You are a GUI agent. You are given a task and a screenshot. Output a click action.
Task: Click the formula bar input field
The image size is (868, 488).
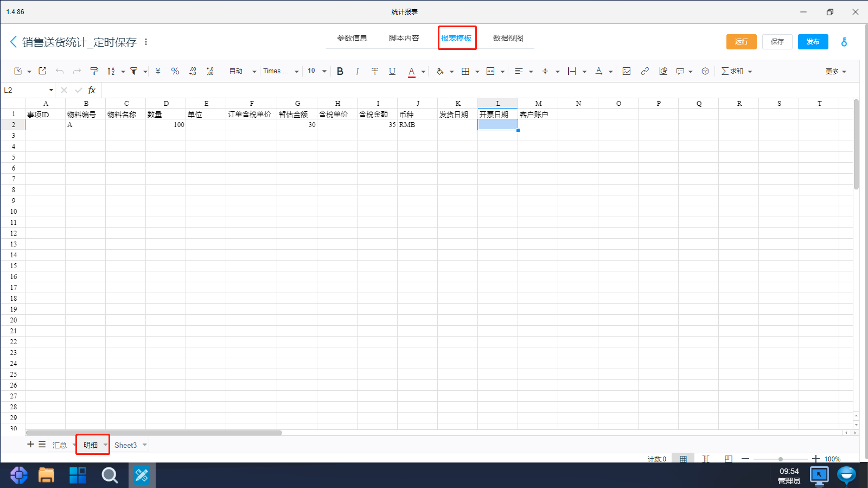[480, 90]
